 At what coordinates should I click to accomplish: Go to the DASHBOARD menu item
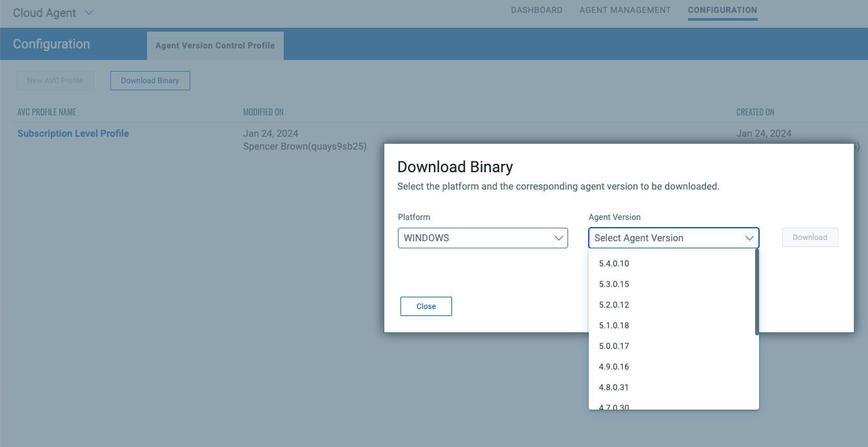point(537,10)
